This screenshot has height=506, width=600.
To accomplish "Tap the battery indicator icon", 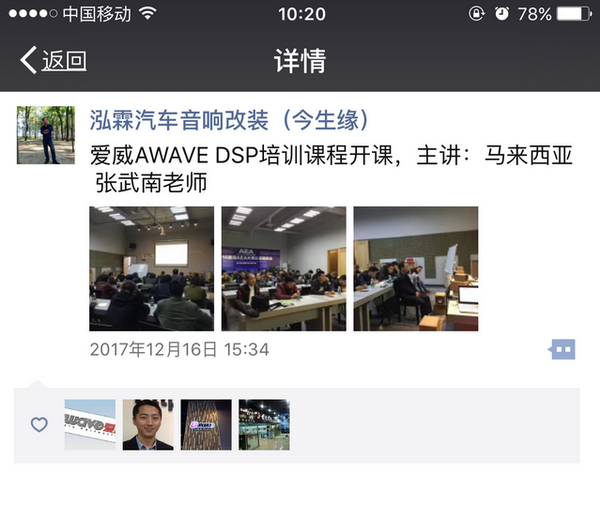I will pyautogui.click(x=574, y=14).
